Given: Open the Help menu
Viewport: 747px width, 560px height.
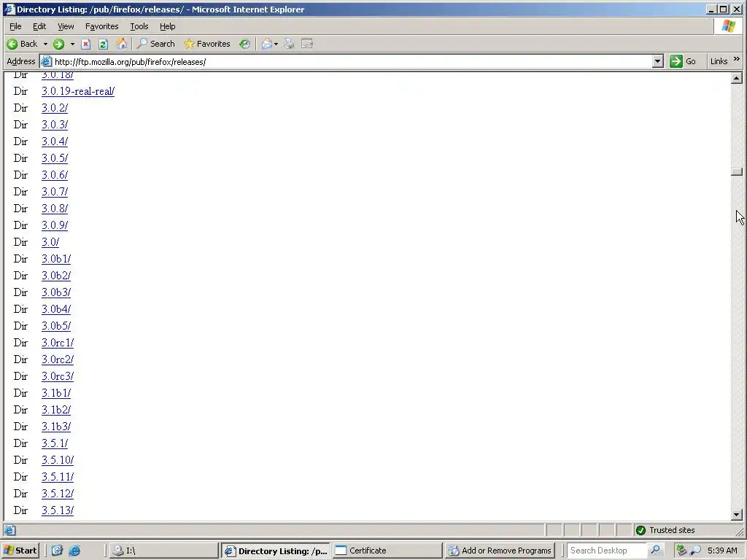Looking at the screenshot, I should click(x=167, y=26).
